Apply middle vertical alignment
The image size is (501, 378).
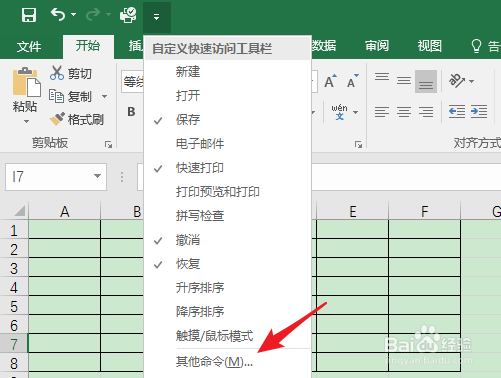click(x=404, y=81)
